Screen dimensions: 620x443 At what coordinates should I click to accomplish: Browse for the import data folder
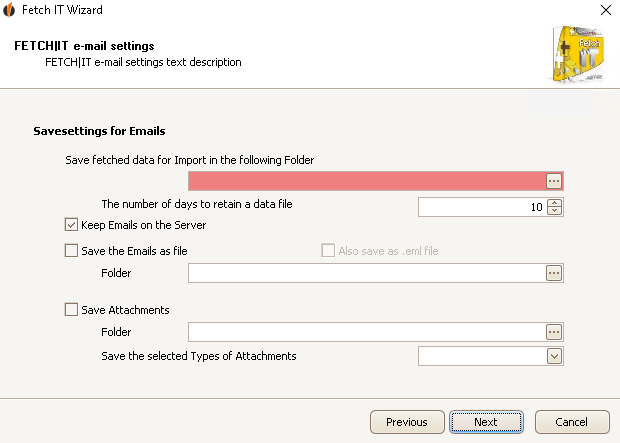[x=554, y=181]
